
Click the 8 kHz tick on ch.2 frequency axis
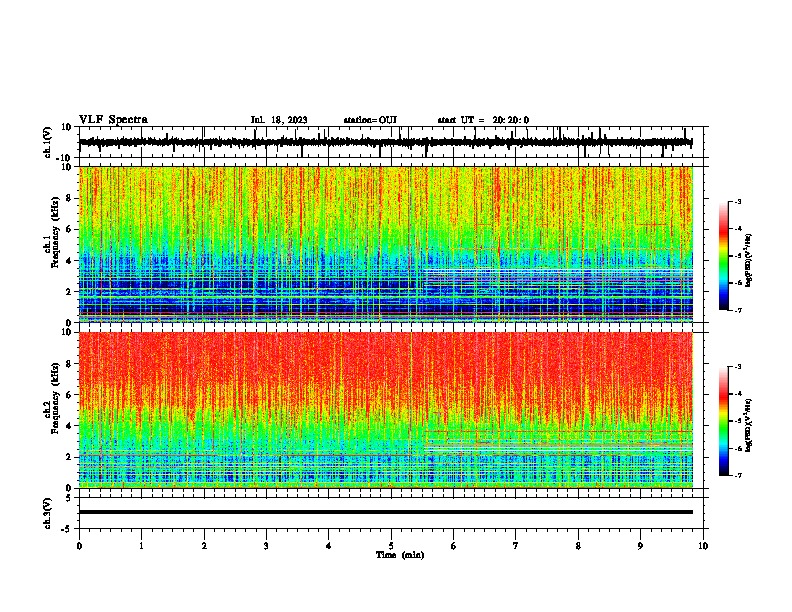coord(70,363)
